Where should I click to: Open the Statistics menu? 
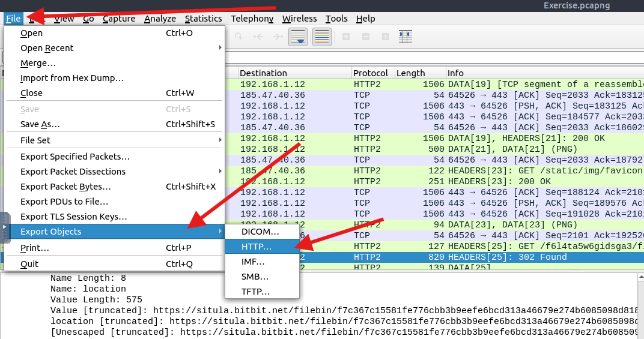[x=203, y=19]
